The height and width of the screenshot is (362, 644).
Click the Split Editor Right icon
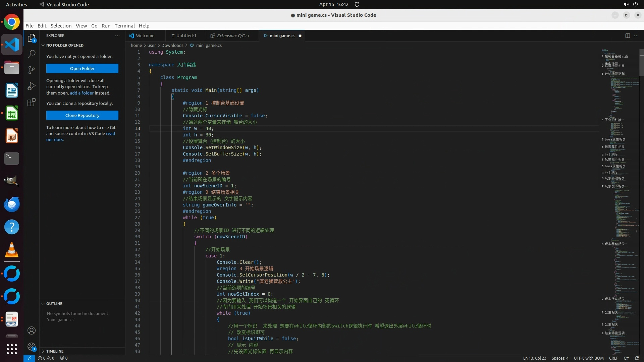coord(627,36)
